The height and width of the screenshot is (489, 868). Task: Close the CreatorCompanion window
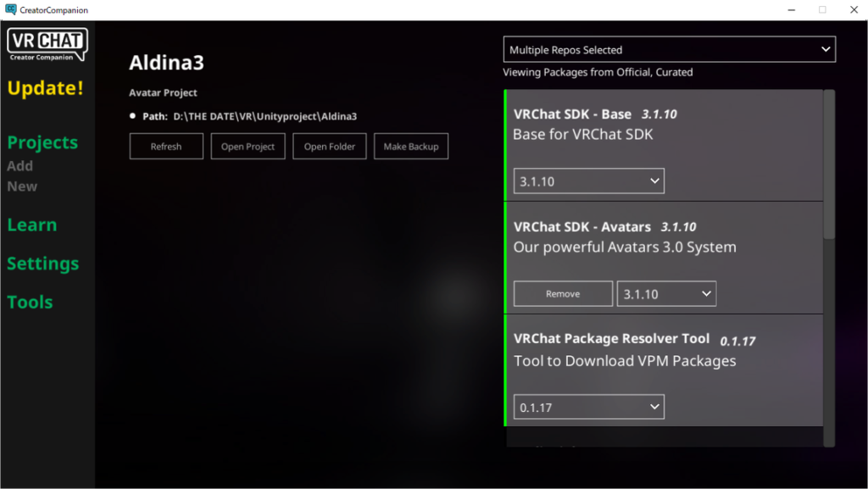(854, 10)
